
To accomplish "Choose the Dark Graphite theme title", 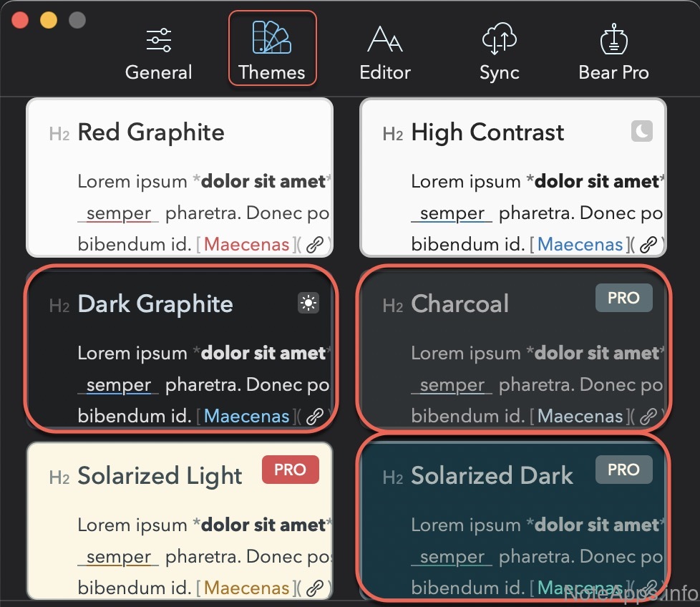I will coord(155,304).
